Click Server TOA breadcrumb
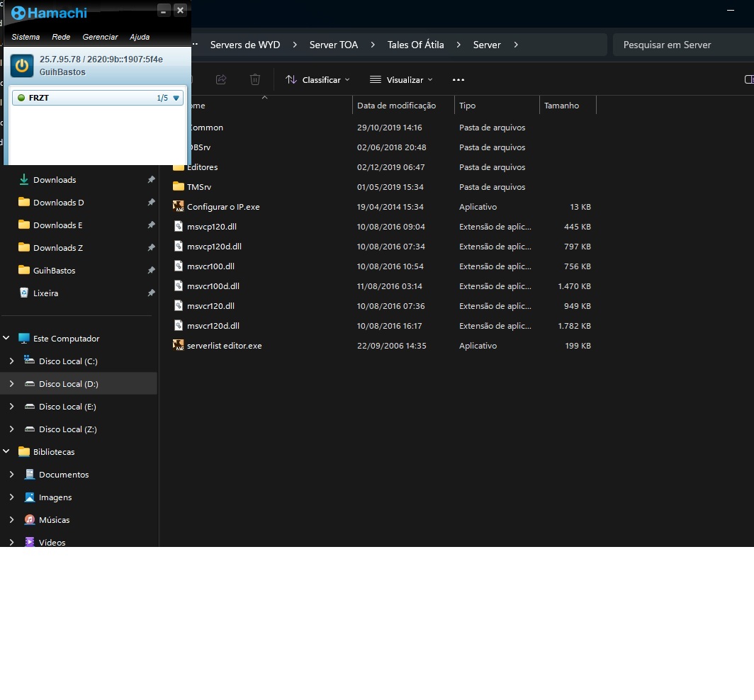The image size is (754, 700). point(334,45)
